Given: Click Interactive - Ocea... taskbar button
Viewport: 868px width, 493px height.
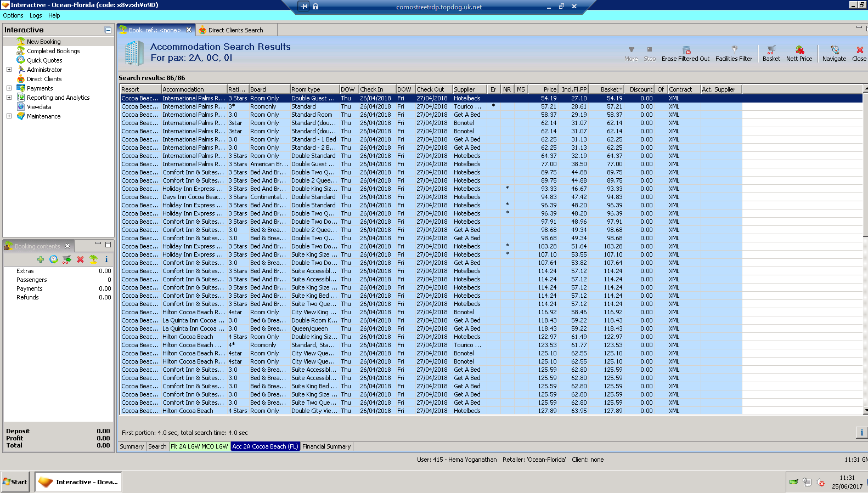Looking at the screenshot, I should coord(78,482).
